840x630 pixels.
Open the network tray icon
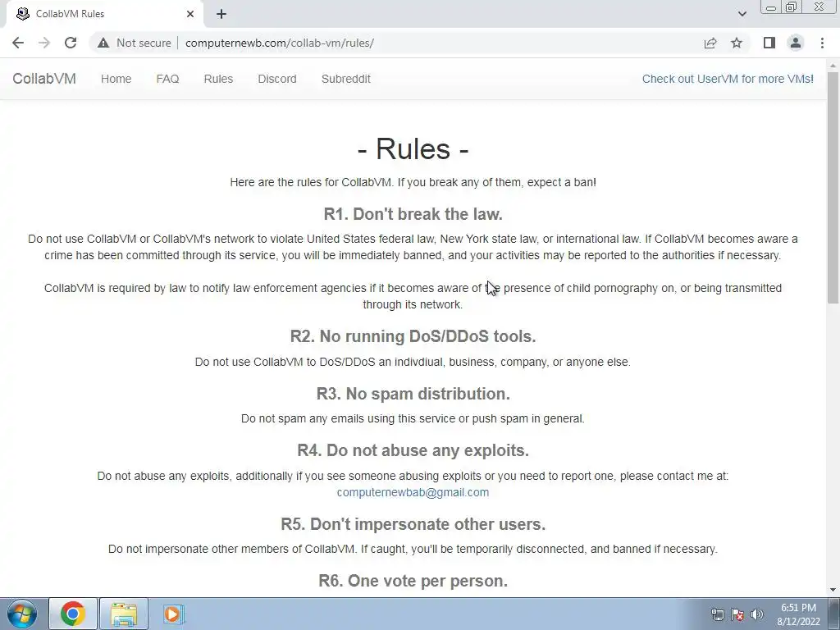(717, 614)
